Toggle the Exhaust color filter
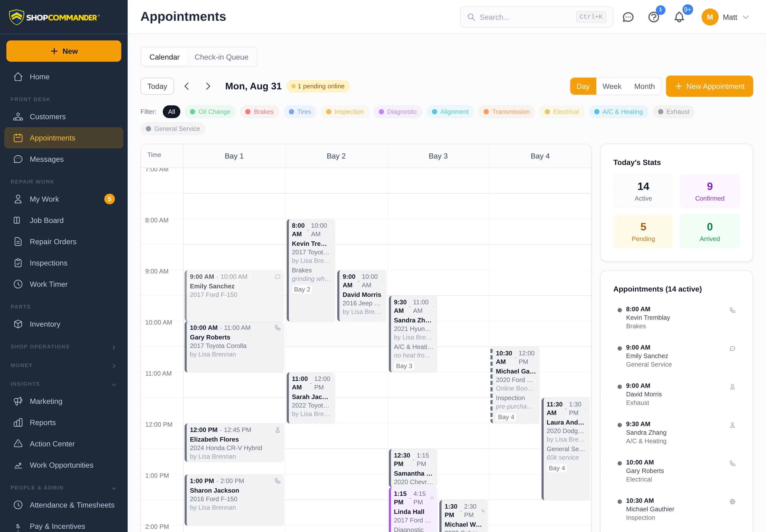Viewport: 766px width, 532px height. (673, 112)
